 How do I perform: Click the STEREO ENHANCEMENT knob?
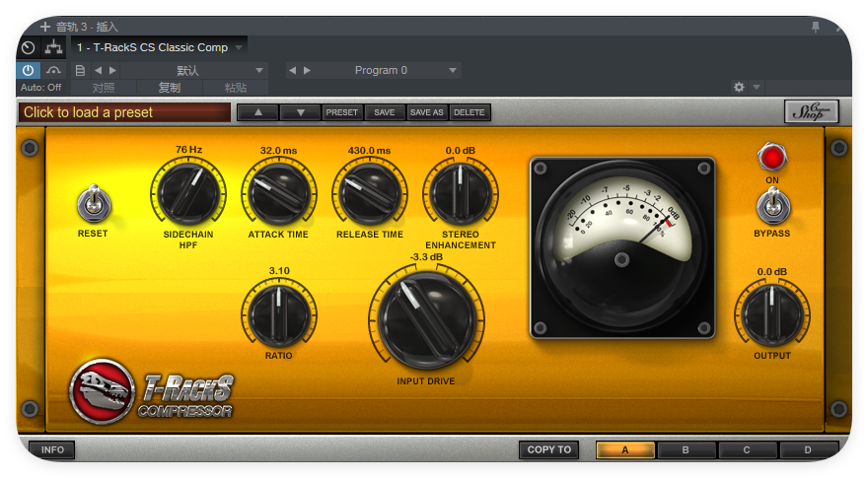tap(461, 193)
